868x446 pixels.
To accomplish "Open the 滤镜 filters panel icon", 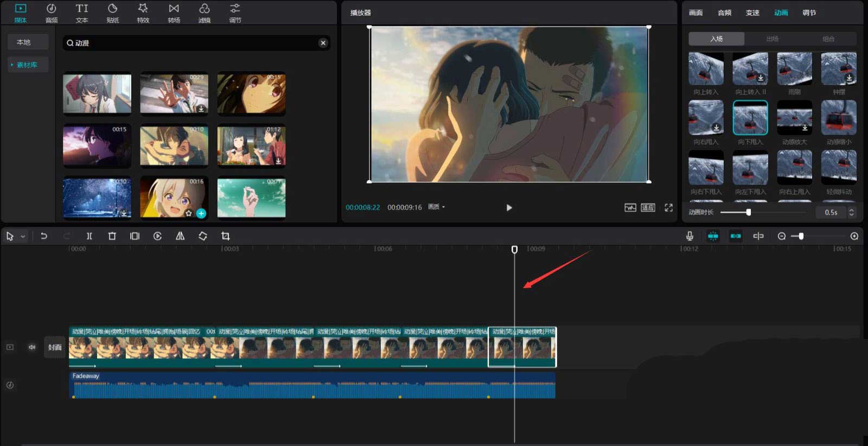I will coord(205,13).
